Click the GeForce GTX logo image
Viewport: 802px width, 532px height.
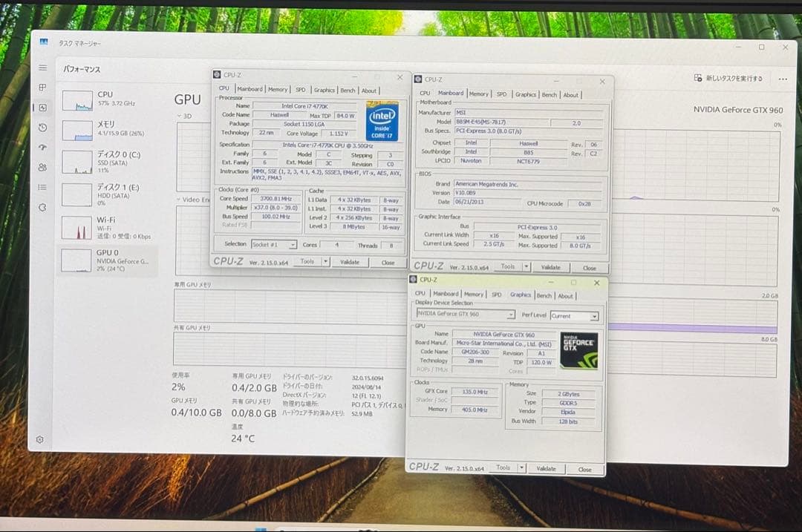point(578,350)
